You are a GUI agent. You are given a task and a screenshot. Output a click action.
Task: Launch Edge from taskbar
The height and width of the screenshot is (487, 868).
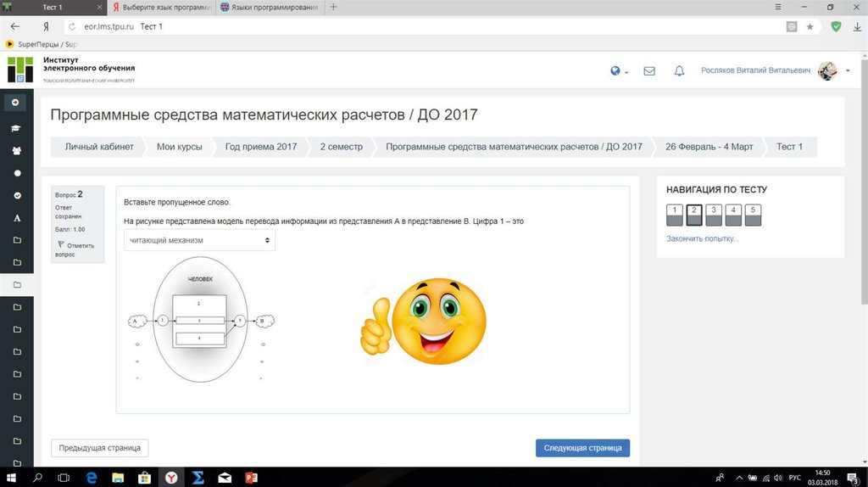(x=92, y=478)
